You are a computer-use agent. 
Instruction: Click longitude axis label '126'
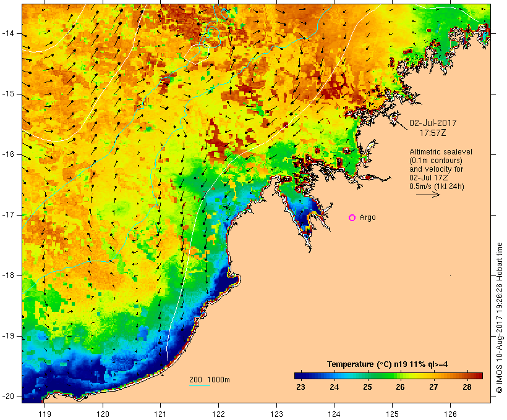[x=450, y=414]
